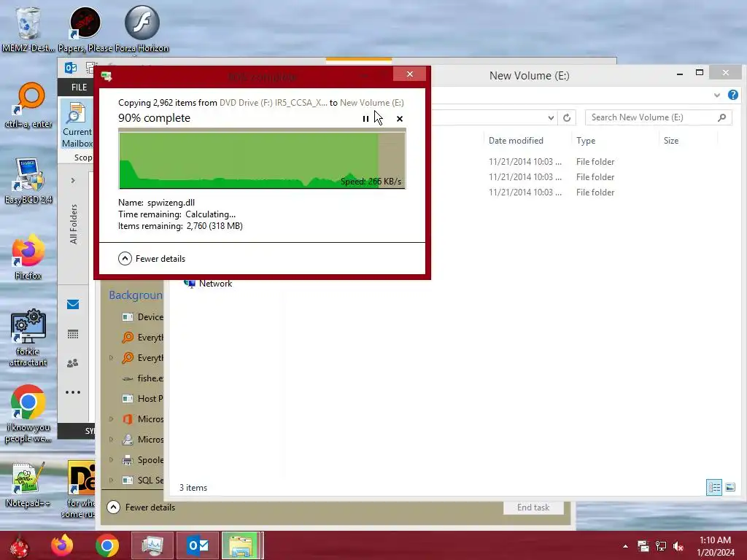Switch to Outlook in the taskbar
This screenshot has width=747, height=560.
coord(197,545)
